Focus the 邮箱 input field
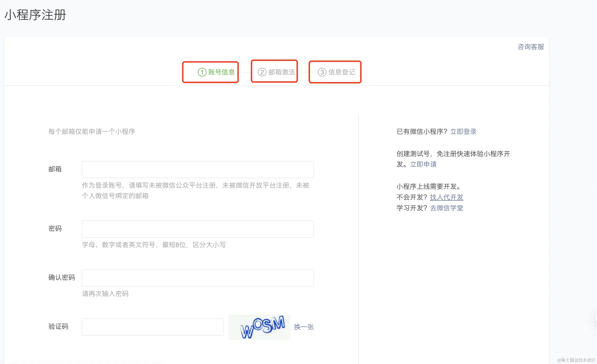The height and width of the screenshot is (364, 597). pos(198,170)
